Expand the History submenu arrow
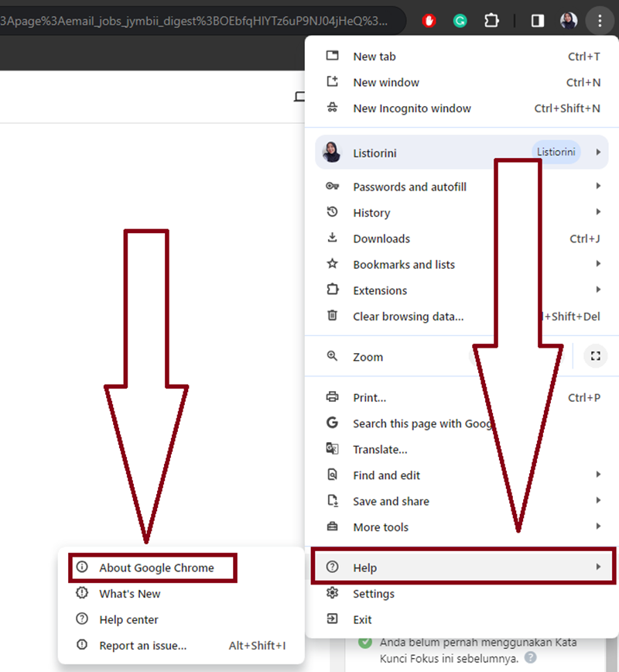The width and height of the screenshot is (619, 672). [598, 211]
